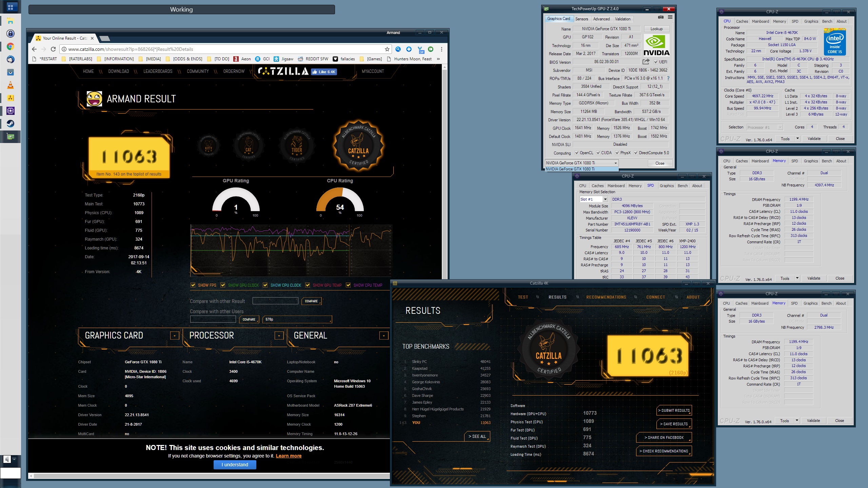Click the Compare with other Result input field

coord(275,301)
